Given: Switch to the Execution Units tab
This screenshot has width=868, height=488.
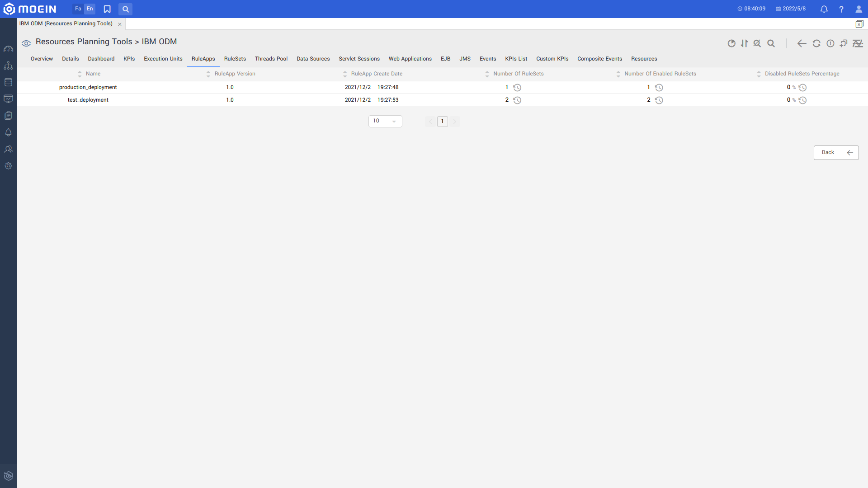Looking at the screenshot, I should [x=163, y=59].
